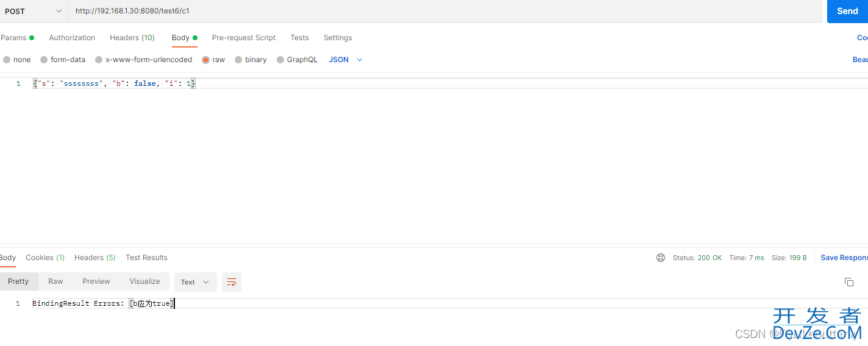Click into the JSON request body editor line
The width and height of the screenshot is (868, 346).
pyautogui.click(x=450, y=83)
